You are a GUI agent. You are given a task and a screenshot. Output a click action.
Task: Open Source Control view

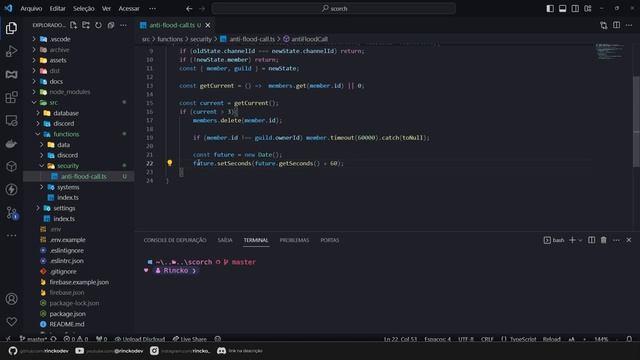coord(11,213)
